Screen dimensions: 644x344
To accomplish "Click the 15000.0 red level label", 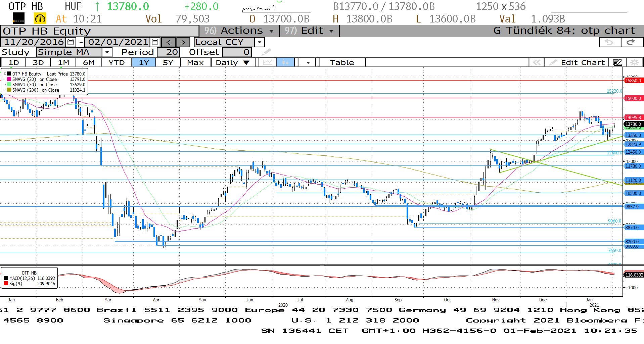I will (x=633, y=98).
